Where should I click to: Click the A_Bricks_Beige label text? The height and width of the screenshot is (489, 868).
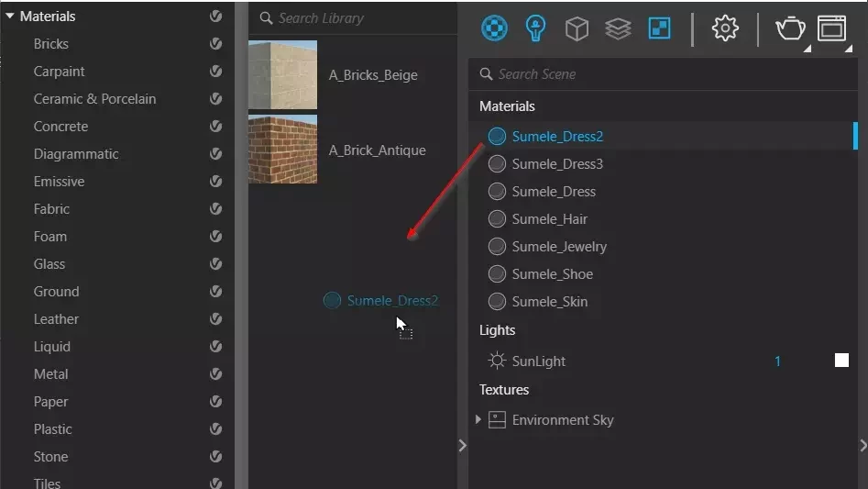(373, 75)
